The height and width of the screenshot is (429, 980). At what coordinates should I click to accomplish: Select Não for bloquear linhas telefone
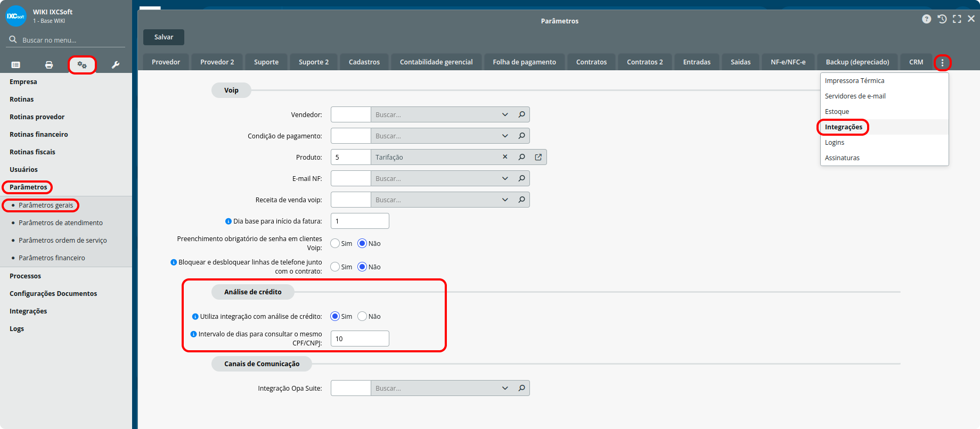(x=362, y=267)
